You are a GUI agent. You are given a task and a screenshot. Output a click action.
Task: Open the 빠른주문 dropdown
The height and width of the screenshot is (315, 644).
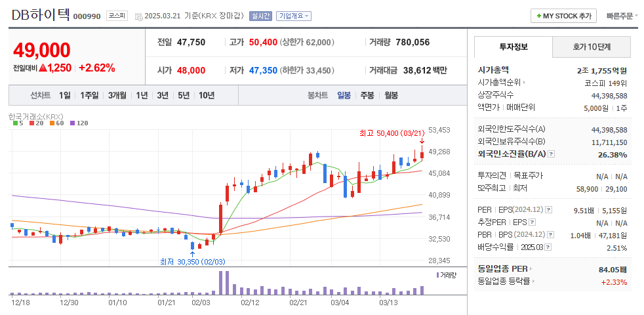[x=622, y=16]
